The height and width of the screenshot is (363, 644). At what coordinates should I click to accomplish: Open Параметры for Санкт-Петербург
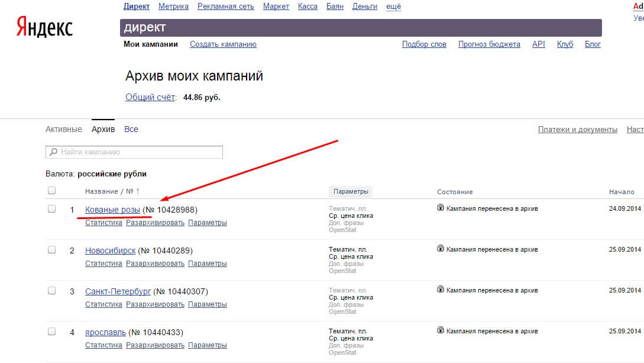(208, 304)
